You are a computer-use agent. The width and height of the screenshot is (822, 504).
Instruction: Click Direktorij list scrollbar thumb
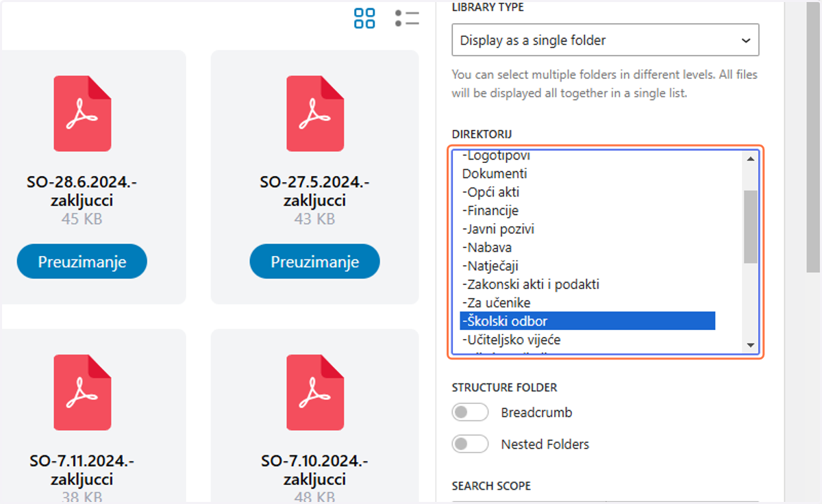[750, 227]
